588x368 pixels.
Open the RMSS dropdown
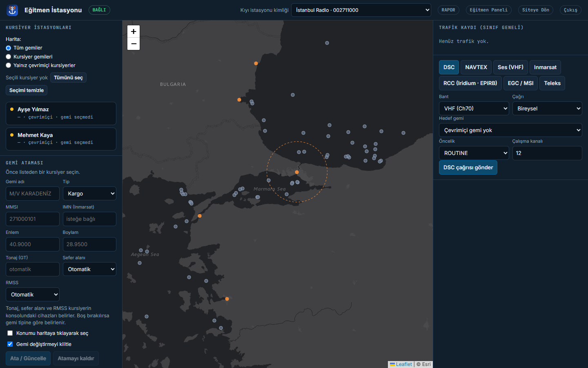click(x=33, y=295)
